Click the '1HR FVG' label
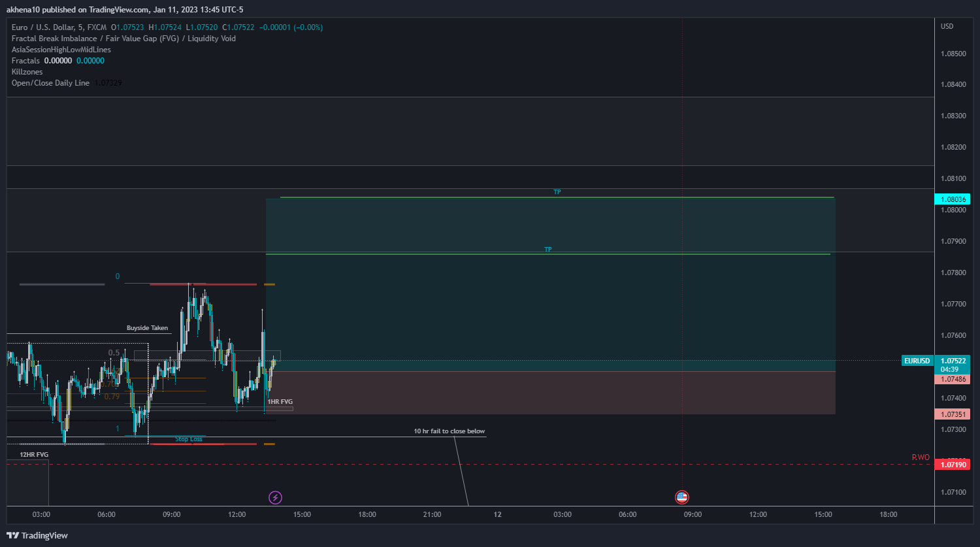The image size is (980, 547). 280,401
